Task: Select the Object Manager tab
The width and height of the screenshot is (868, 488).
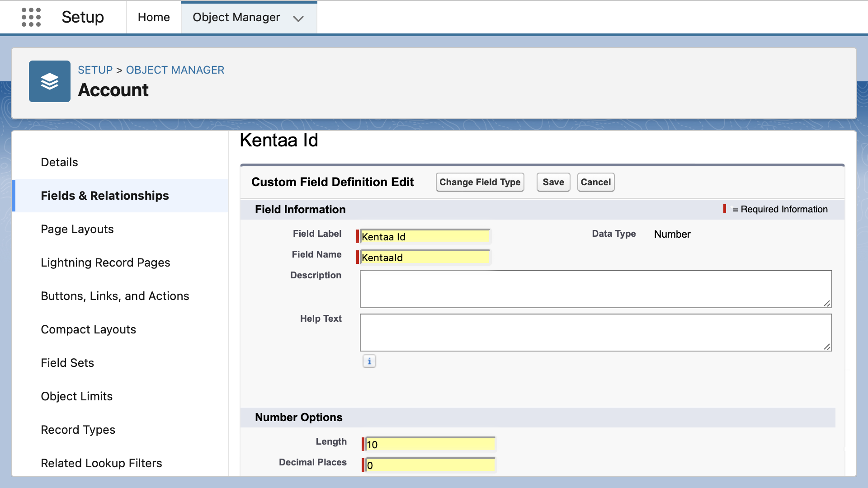Action: 236,17
